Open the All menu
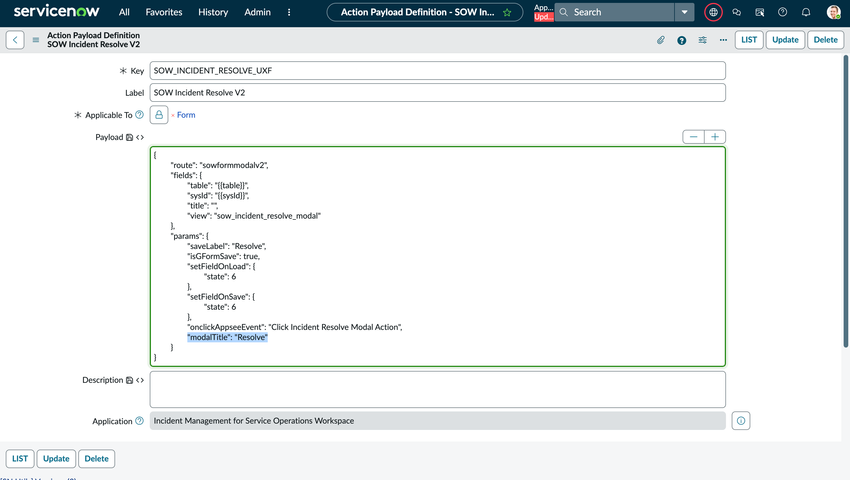 (124, 12)
